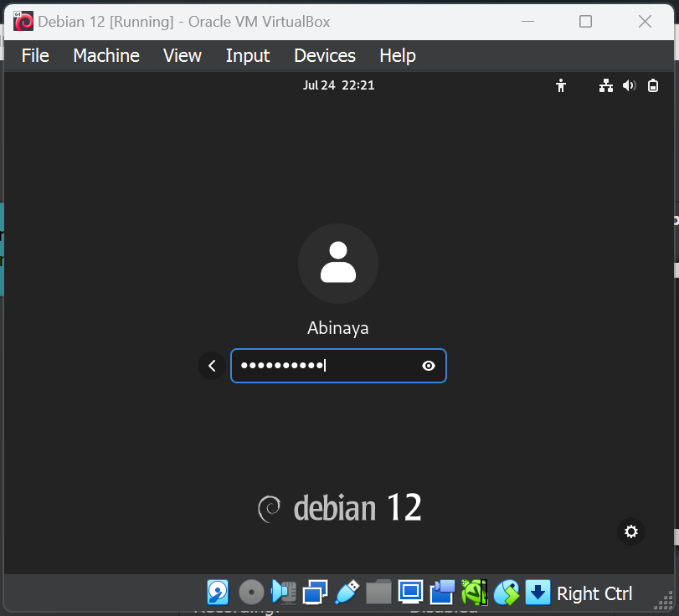This screenshot has height=616, width=679.
Task: Click the Abinaya username label
Action: (337, 328)
